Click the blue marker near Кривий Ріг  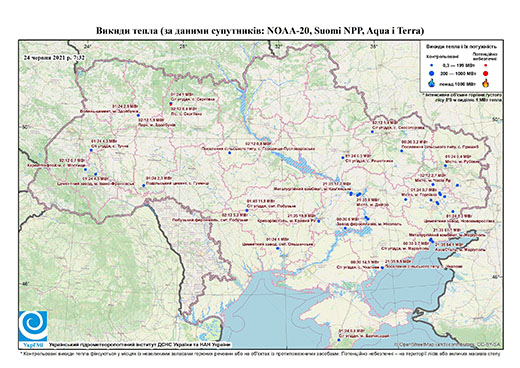pyautogui.click(x=319, y=221)
